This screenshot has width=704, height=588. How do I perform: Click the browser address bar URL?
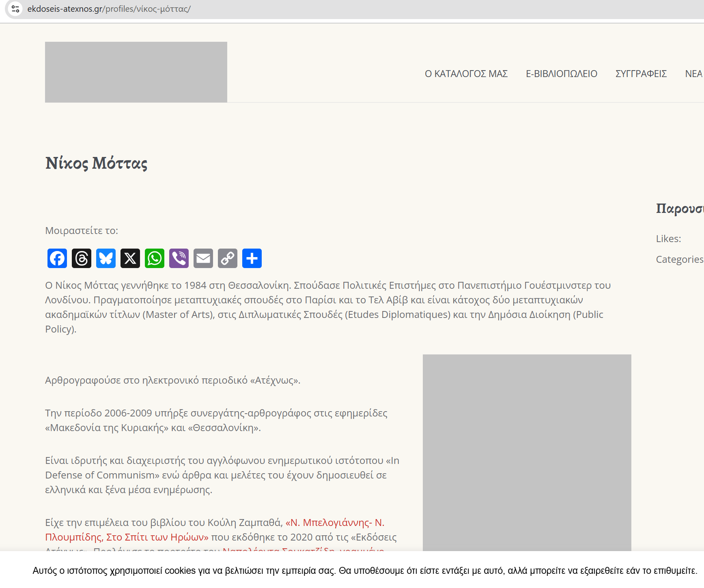(109, 9)
